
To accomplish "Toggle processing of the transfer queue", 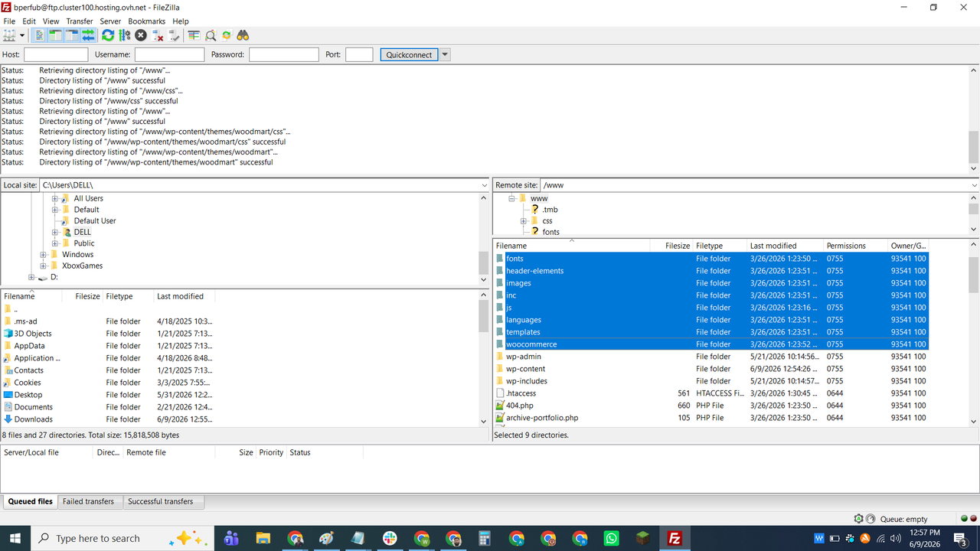I will pos(124,35).
